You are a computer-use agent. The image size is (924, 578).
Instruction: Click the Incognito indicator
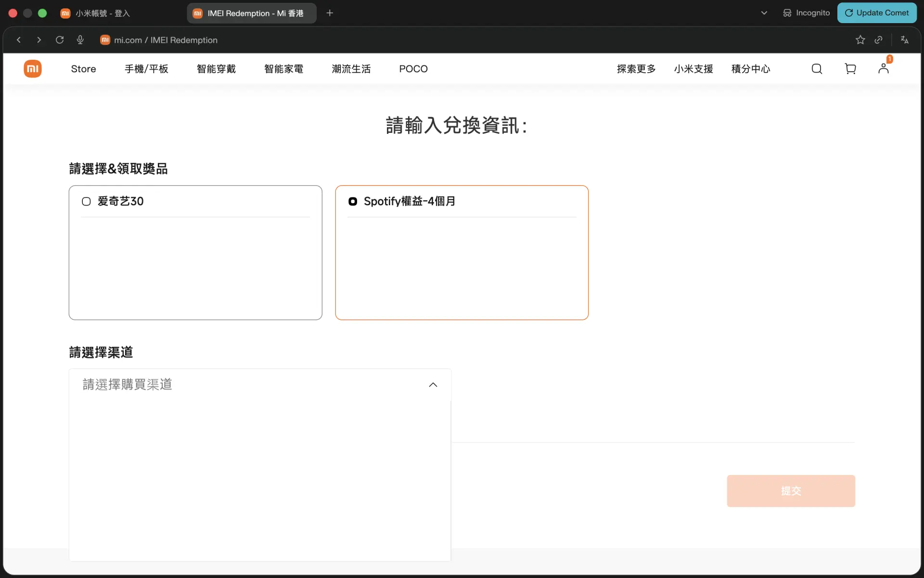(x=806, y=13)
